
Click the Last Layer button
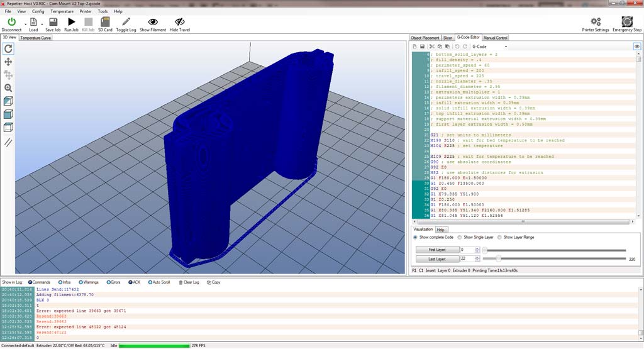(438, 259)
